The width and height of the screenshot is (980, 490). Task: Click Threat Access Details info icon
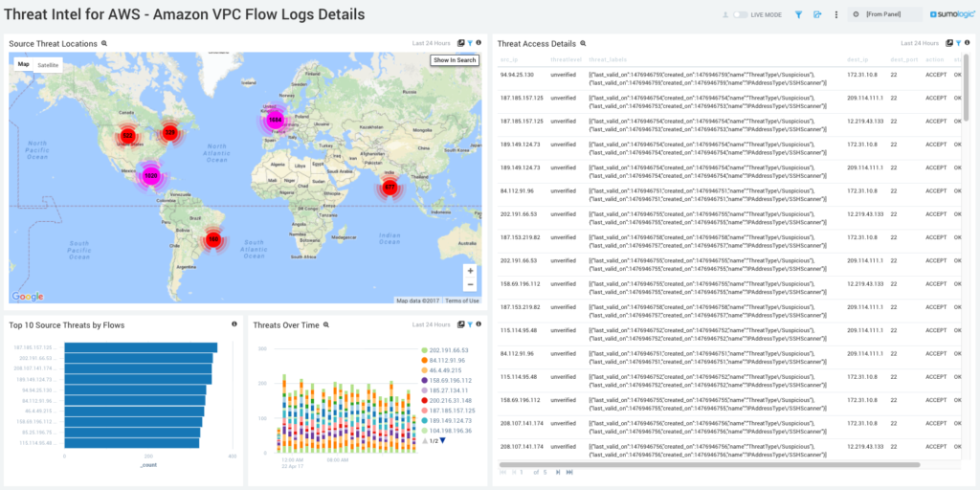coord(967,43)
